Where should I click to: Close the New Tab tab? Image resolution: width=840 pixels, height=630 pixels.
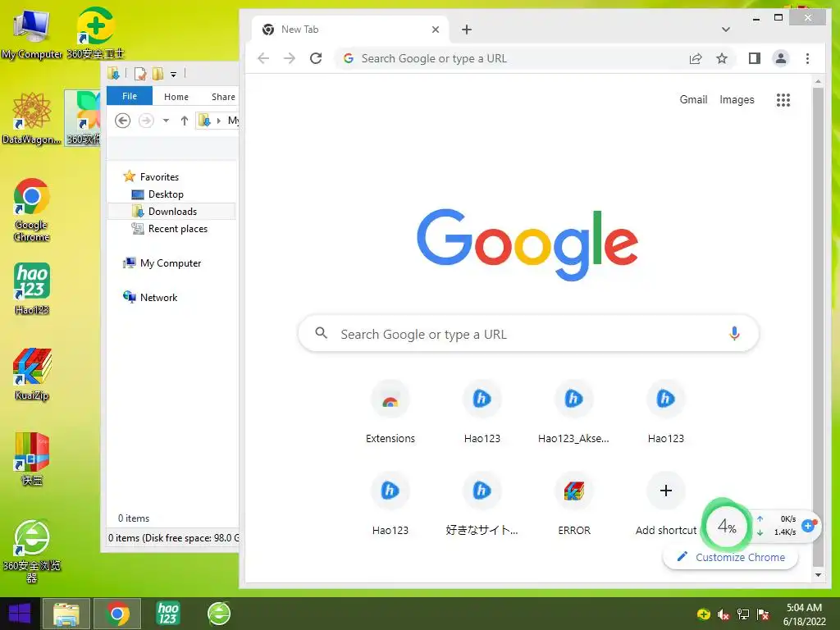pos(436,30)
